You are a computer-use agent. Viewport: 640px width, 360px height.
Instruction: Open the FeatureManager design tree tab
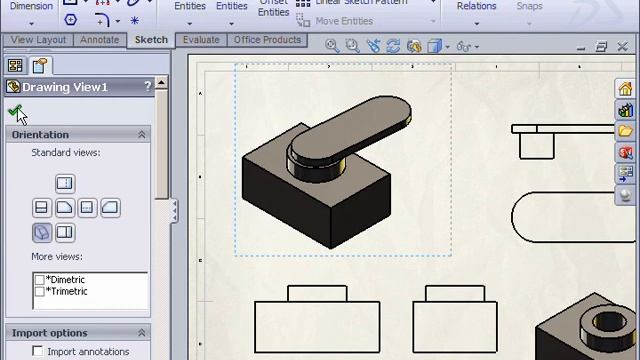(x=16, y=65)
